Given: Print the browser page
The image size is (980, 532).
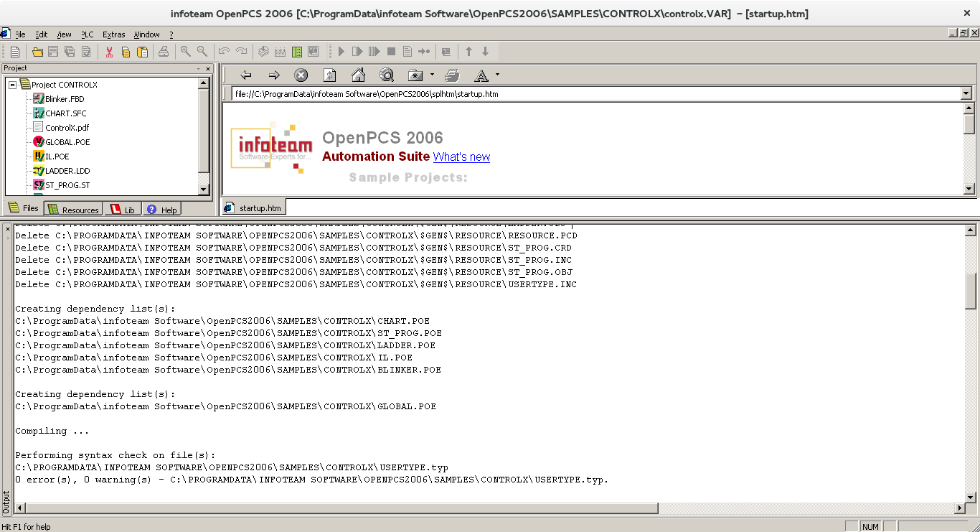Looking at the screenshot, I should click(452, 75).
